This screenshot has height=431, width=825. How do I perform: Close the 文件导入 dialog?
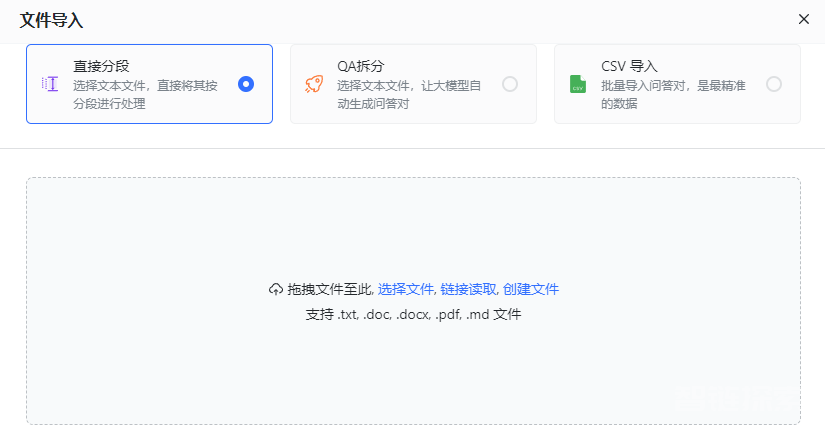click(x=803, y=19)
